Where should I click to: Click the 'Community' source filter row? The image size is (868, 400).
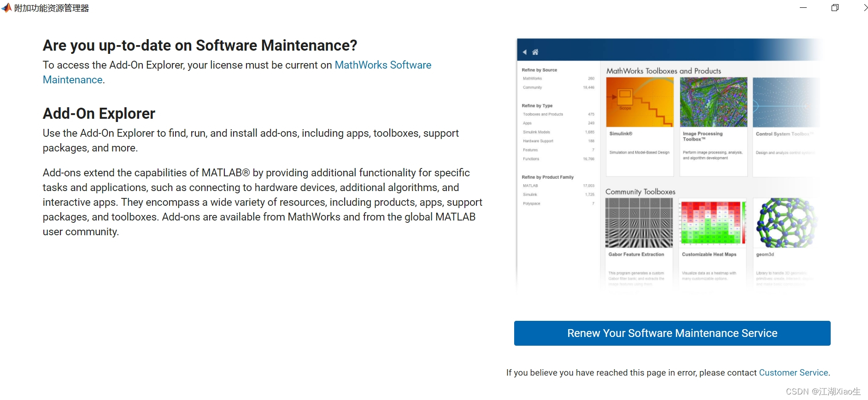[x=558, y=87]
